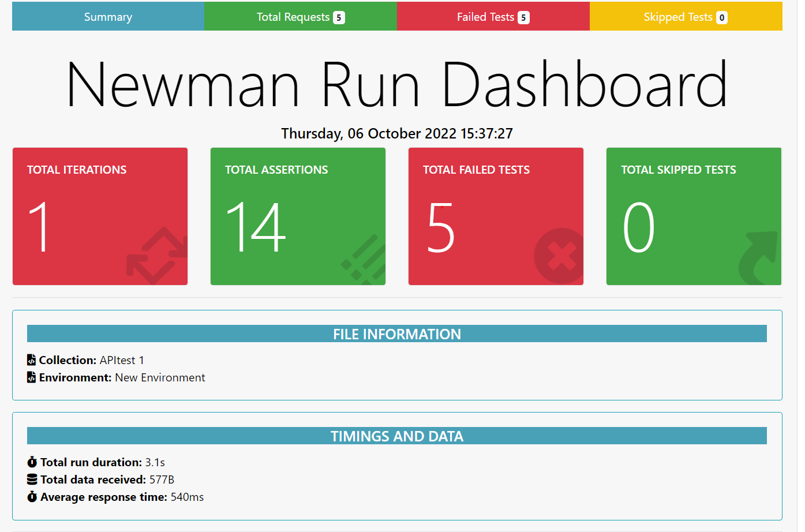Click the File Information header bar
Image resolution: width=805 pixels, height=532 pixels.
pos(397,334)
